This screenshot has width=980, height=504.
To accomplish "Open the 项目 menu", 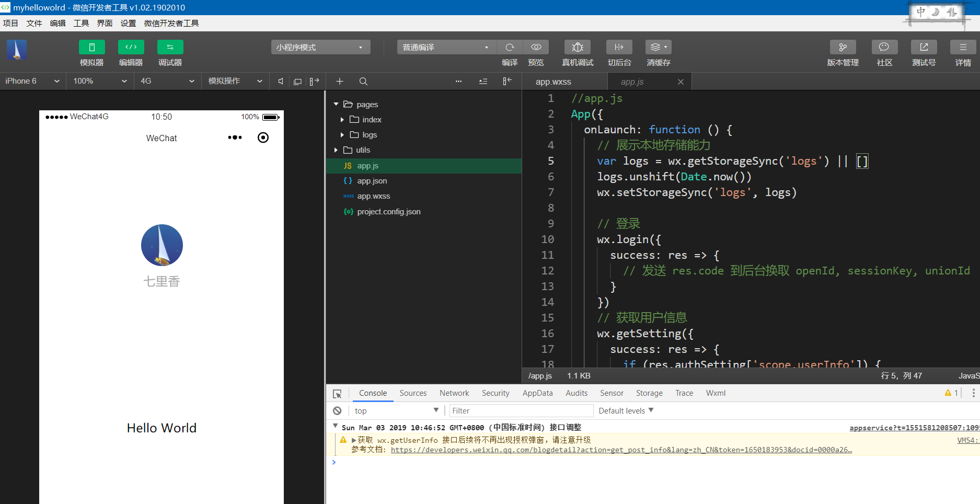I will [x=10, y=23].
